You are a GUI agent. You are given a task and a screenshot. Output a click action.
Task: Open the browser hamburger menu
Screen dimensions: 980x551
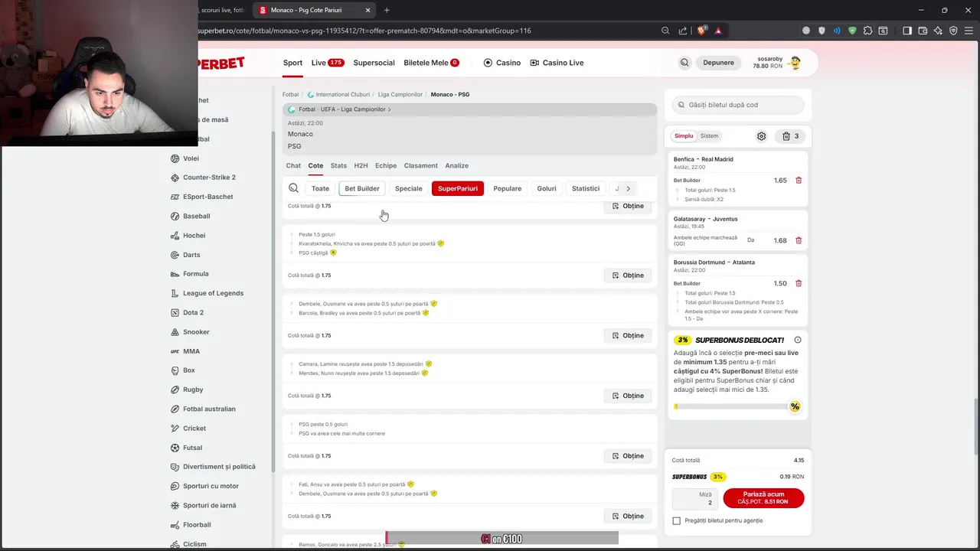(x=969, y=31)
